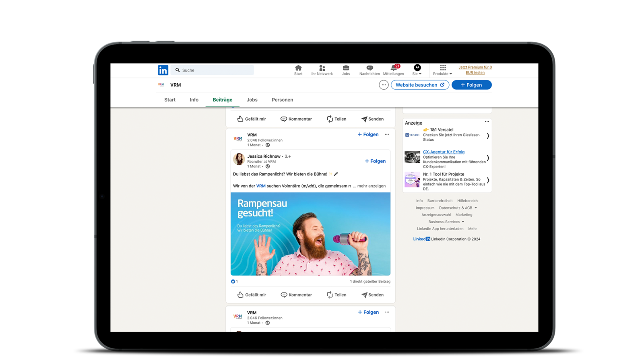Open post options menu on first VRM post
This screenshot has width=644, height=362.
(x=387, y=134)
